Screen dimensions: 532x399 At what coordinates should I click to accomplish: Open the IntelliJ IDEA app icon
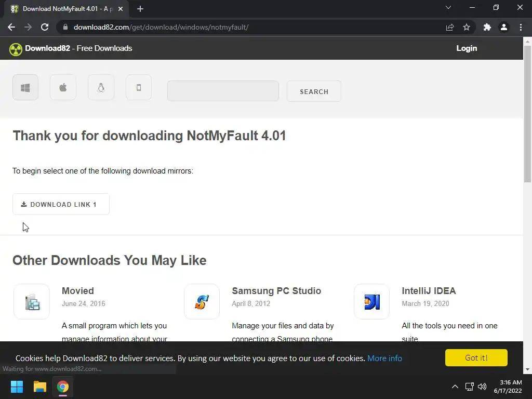point(371,301)
